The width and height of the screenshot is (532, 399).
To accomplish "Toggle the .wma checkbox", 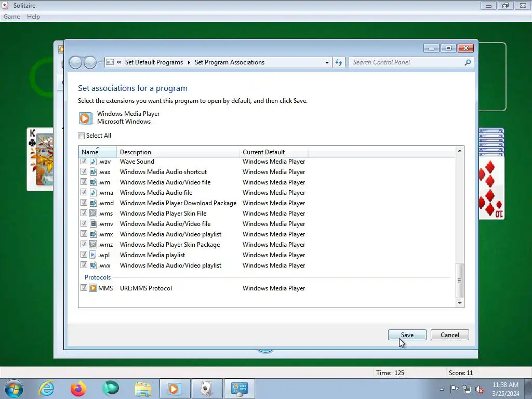I will (x=84, y=192).
